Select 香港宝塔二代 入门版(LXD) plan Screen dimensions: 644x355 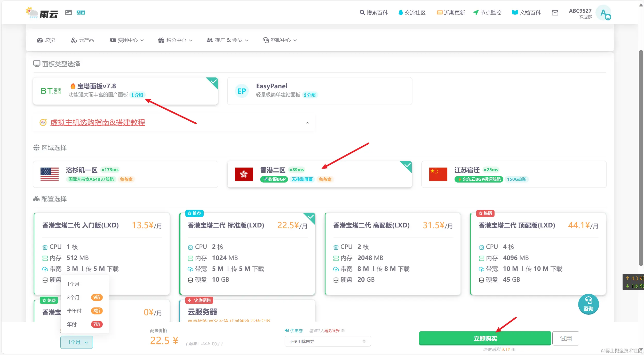(102, 254)
